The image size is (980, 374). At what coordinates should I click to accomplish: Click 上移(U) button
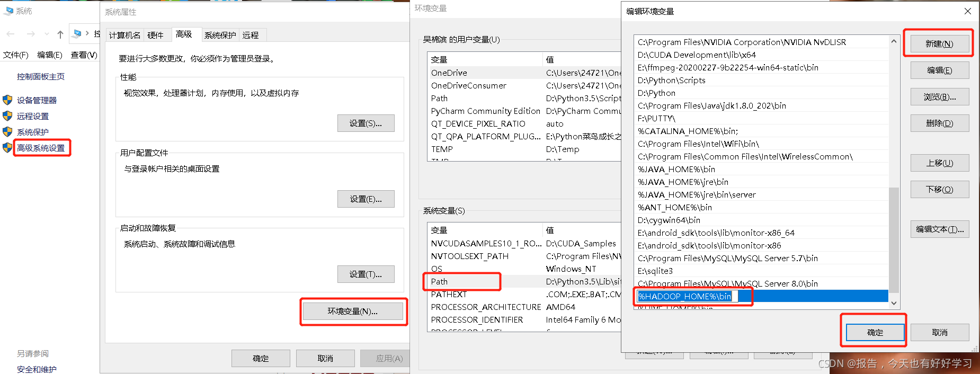click(939, 163)
